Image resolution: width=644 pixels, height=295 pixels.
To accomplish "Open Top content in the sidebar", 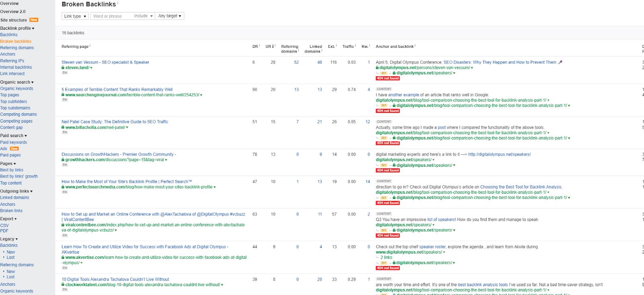I will click(x=11, y=183).
